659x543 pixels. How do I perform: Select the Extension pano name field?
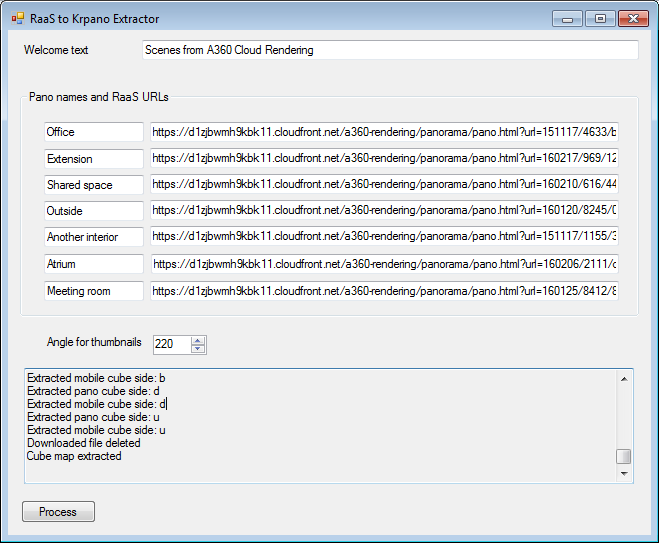[94, 159]
